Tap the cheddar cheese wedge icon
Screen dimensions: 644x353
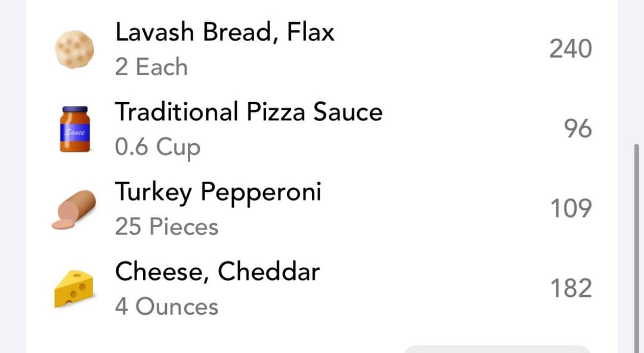74,289
